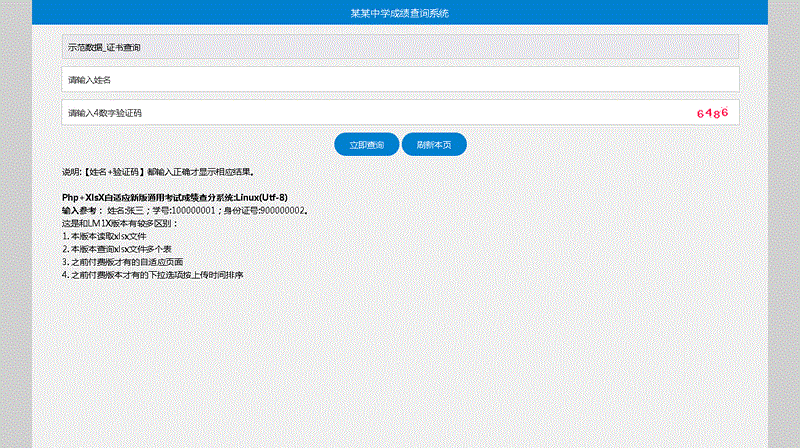Click the pink 6486 captcha image

711,113
